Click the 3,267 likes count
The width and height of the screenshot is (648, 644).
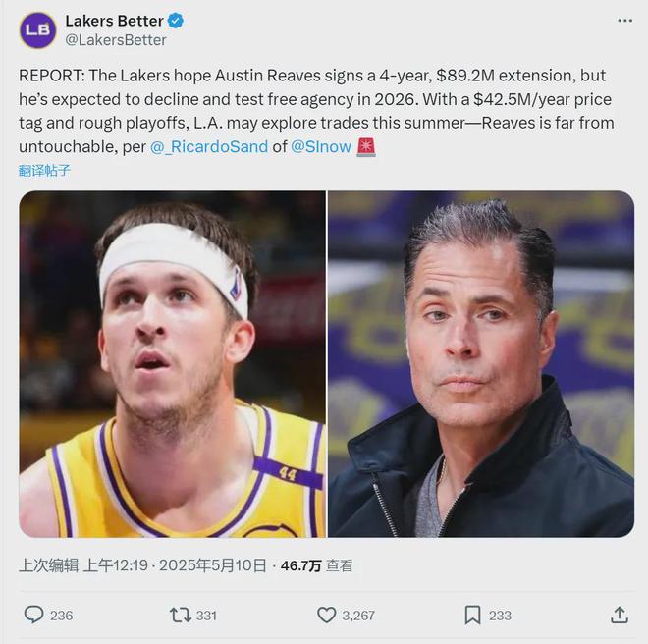(x=357, y=615)
